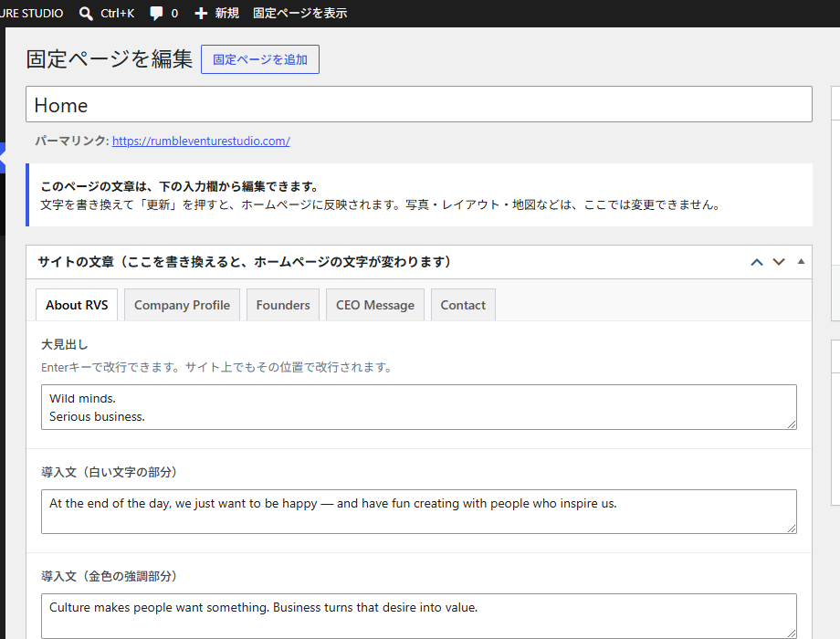Viewport: 840px width, 639px height.
Task: Click the 導入文(金色の強調部分)label
Action: 110,576
